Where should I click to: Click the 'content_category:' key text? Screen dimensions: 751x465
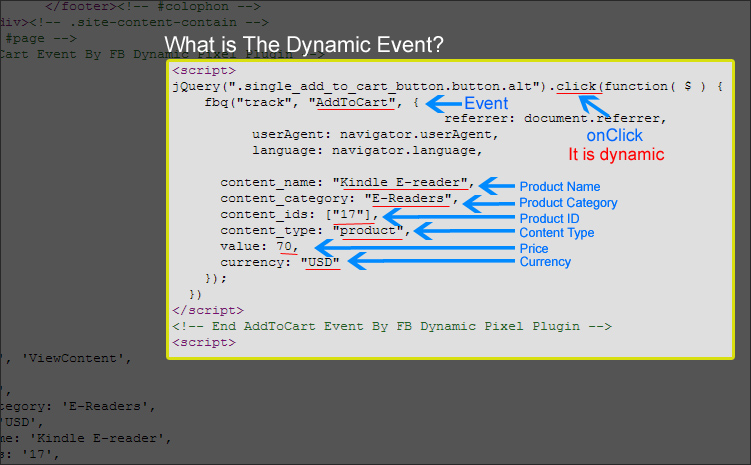click(x=288, y=198)
